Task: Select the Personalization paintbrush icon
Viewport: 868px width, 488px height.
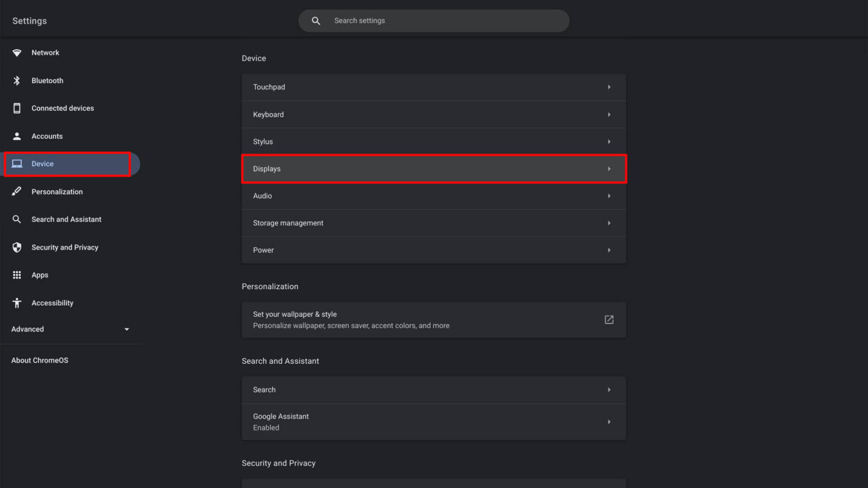Action: tap(17, 191)
